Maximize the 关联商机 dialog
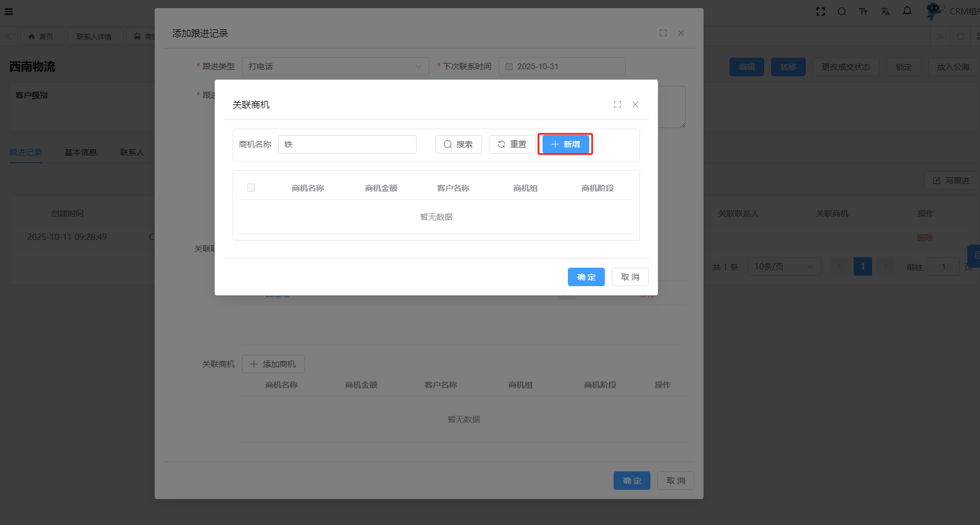980x525 pixels. pos(618,104)
